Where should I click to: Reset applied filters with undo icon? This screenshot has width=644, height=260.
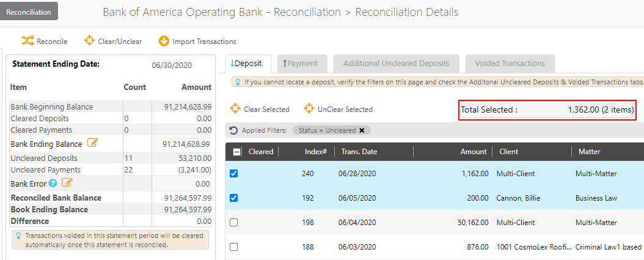point(233,130)
